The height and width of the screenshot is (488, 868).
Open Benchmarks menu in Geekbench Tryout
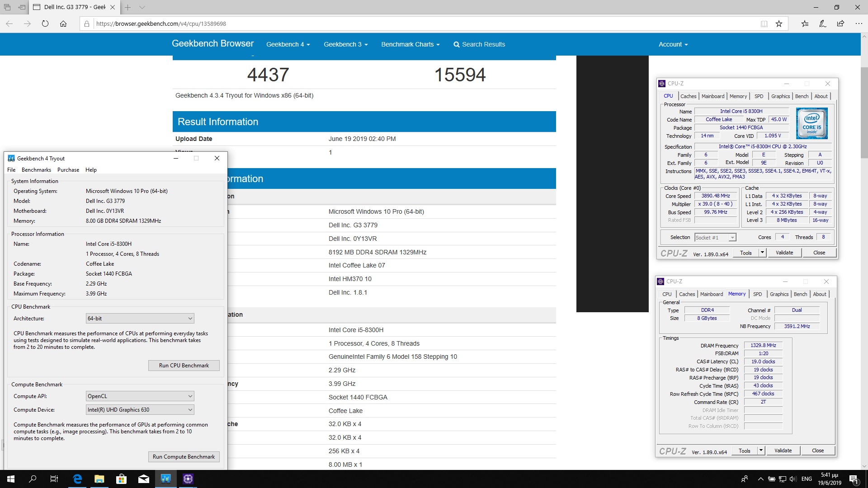click(x=36, y=170)
